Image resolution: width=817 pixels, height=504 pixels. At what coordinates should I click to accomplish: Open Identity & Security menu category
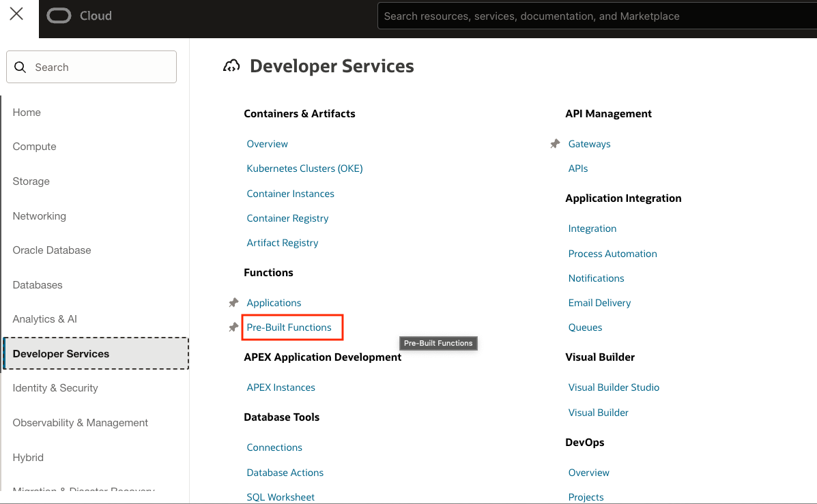coord(55,388)
